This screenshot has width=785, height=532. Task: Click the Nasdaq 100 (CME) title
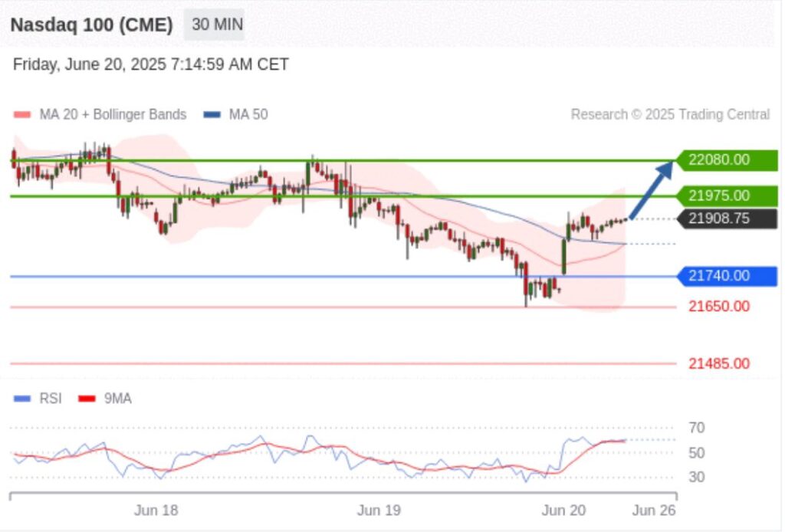pyautogui.click(x=91, y=25)
